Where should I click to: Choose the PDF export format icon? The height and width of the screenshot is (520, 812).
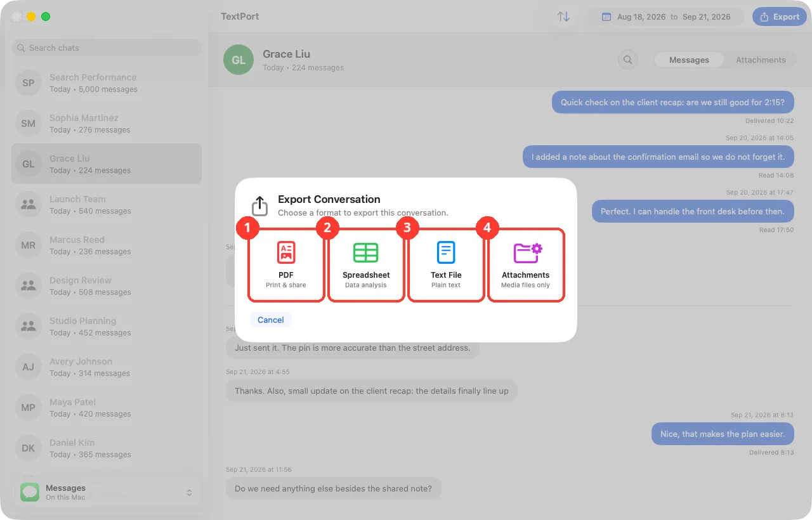286,252
